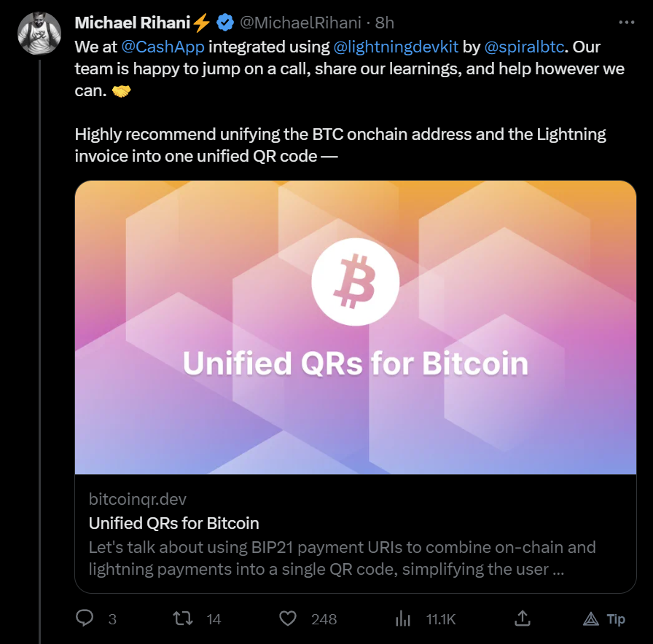Open the three-dot more options menu

(x=626, y=23)
